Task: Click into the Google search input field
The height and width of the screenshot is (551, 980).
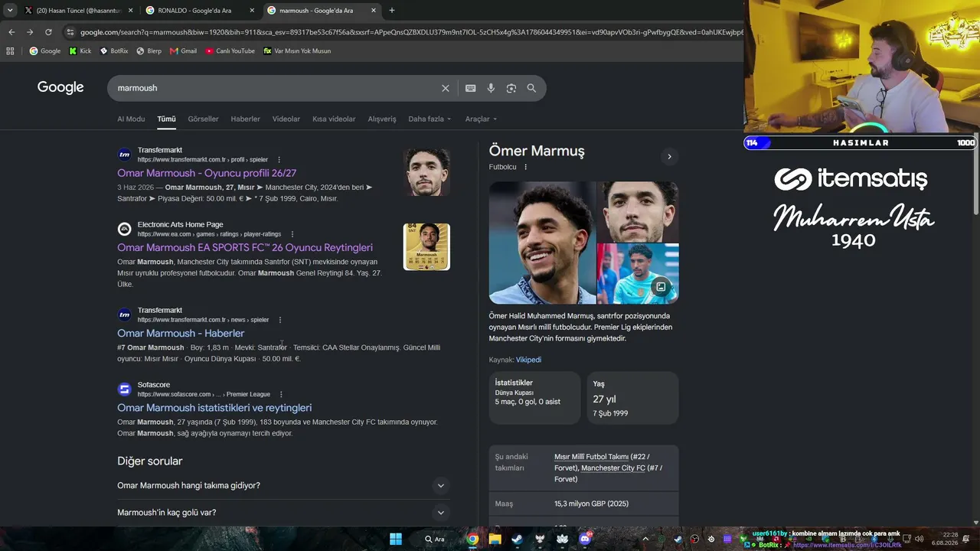Action: [x=276, y=88]
